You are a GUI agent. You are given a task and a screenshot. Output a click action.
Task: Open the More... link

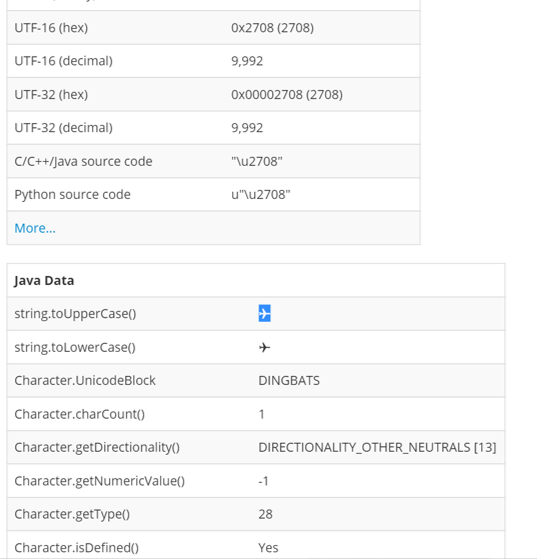tap(35, 228)
